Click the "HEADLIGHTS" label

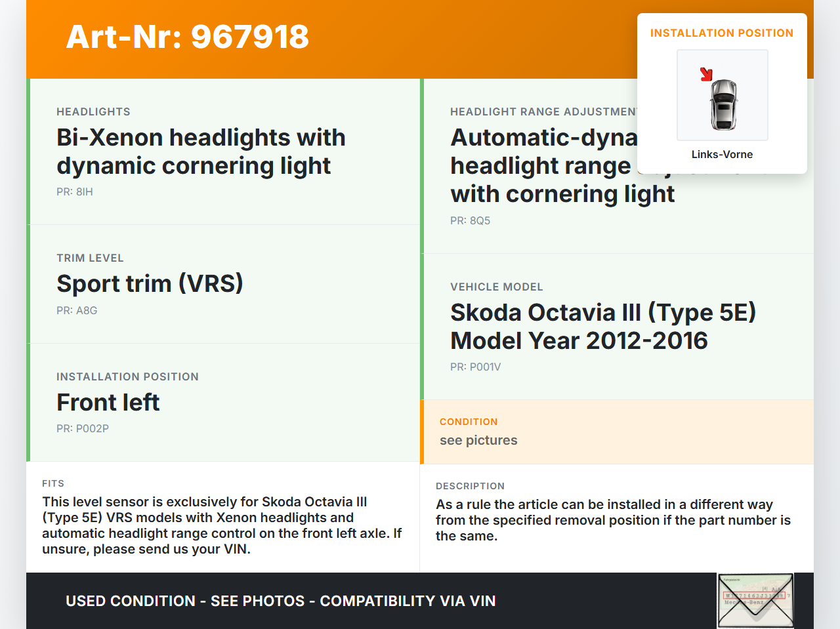click(93, 112)
